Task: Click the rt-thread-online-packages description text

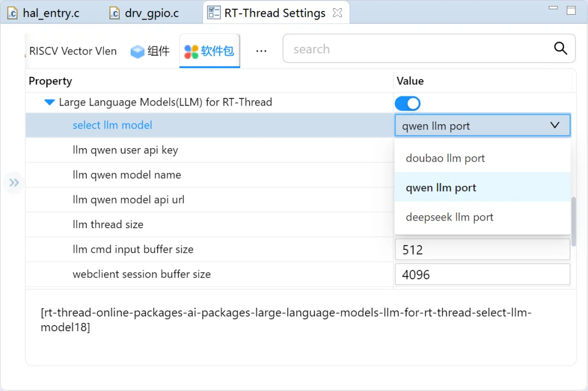Action: tap(286, 320)
